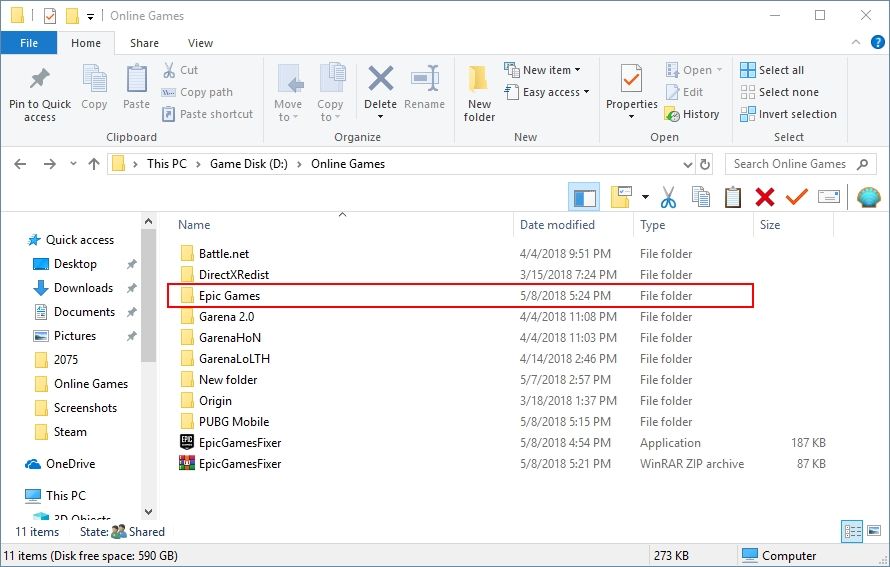This screenshot has width=890, height=567.
Task: Switch to the Share ribbon tab
Action: tap(144, 43)
